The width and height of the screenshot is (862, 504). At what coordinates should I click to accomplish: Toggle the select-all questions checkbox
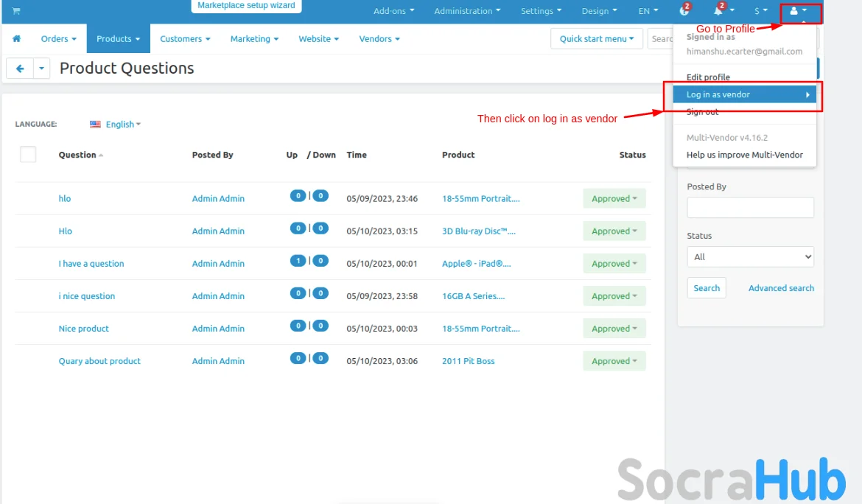click(28, 154)
